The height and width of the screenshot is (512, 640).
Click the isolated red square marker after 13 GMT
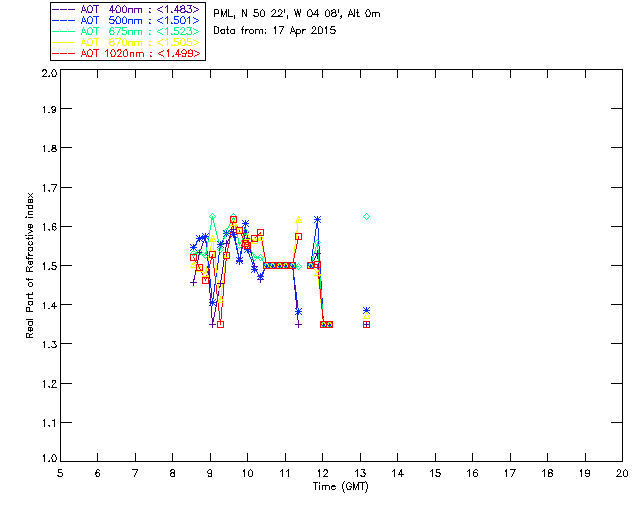pyautogui.click(x=367, y=325)
